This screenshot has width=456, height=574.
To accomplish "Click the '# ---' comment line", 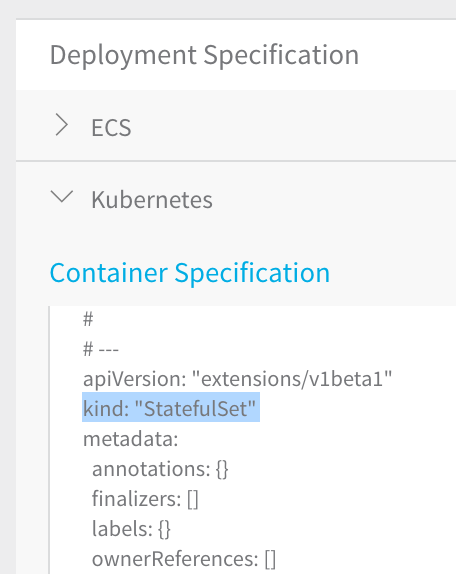I will 101,349.
